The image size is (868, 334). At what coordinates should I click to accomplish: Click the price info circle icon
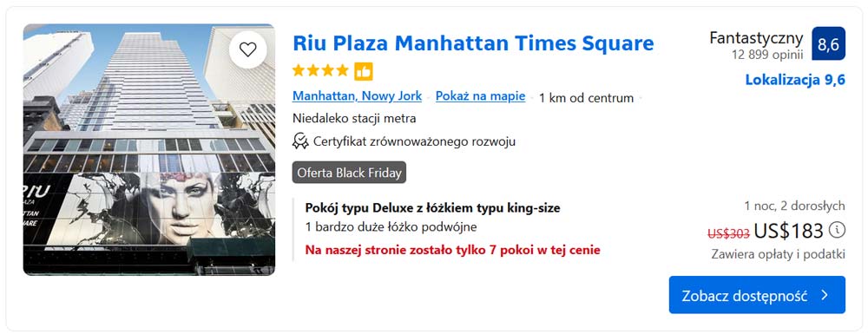(x=837, y=230)
